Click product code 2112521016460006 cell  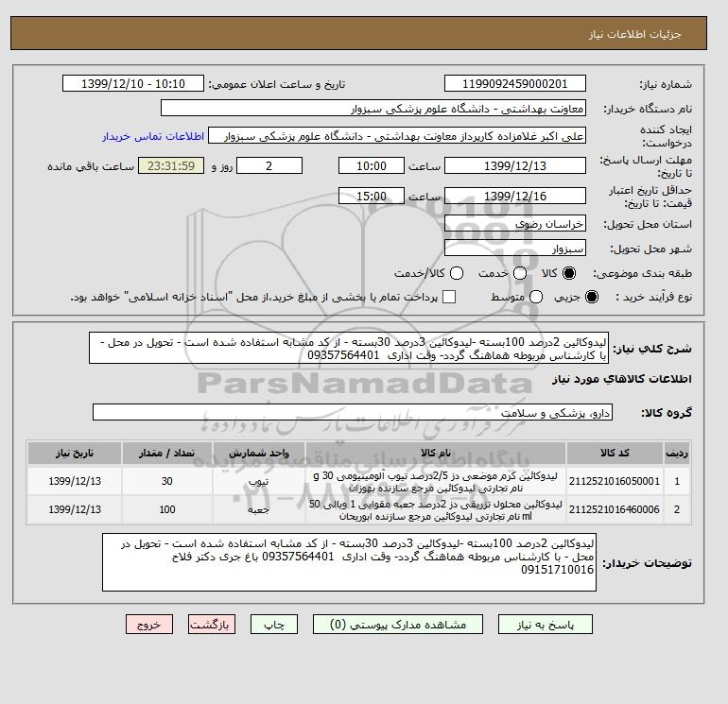(615, 509)
